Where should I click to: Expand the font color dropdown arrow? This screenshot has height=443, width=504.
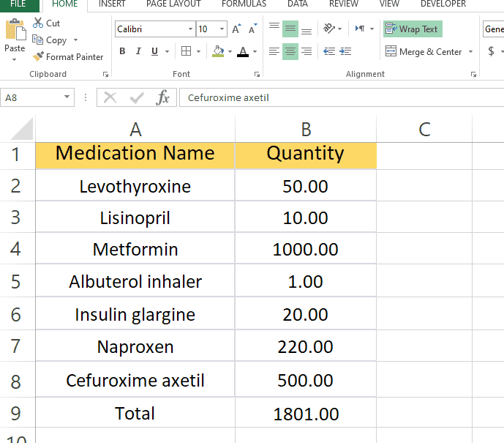coord(255,51)
